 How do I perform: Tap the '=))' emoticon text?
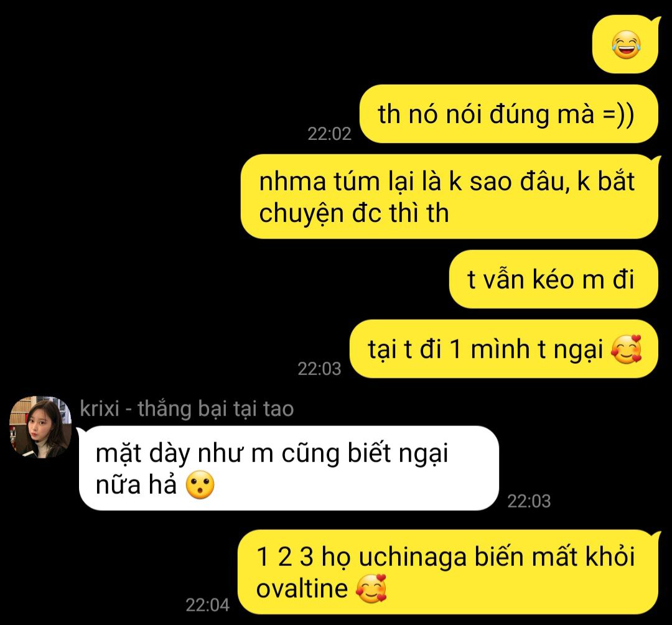click(618, 115)
